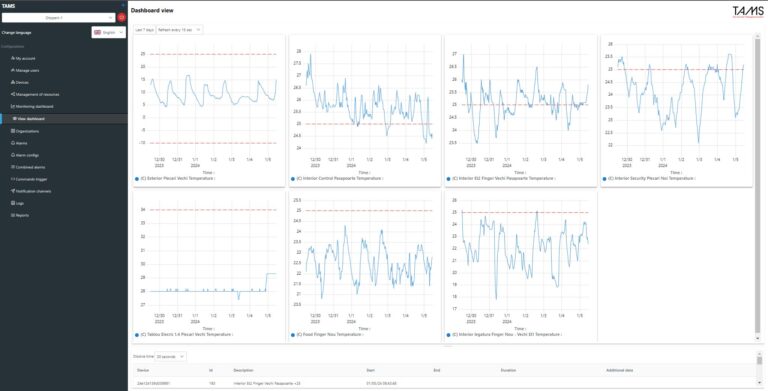Open the English language dropdown

pos(109,32)
